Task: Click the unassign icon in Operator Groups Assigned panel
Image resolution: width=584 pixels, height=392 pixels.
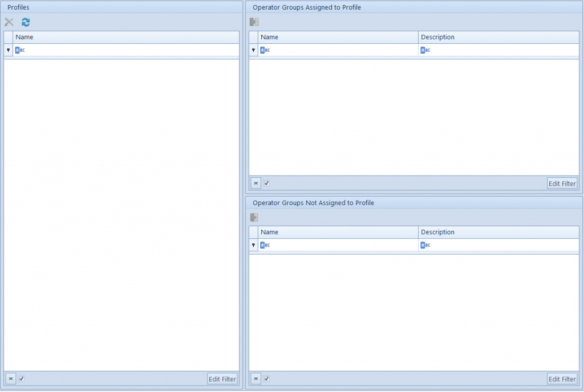Action: (x=254, y=22)
